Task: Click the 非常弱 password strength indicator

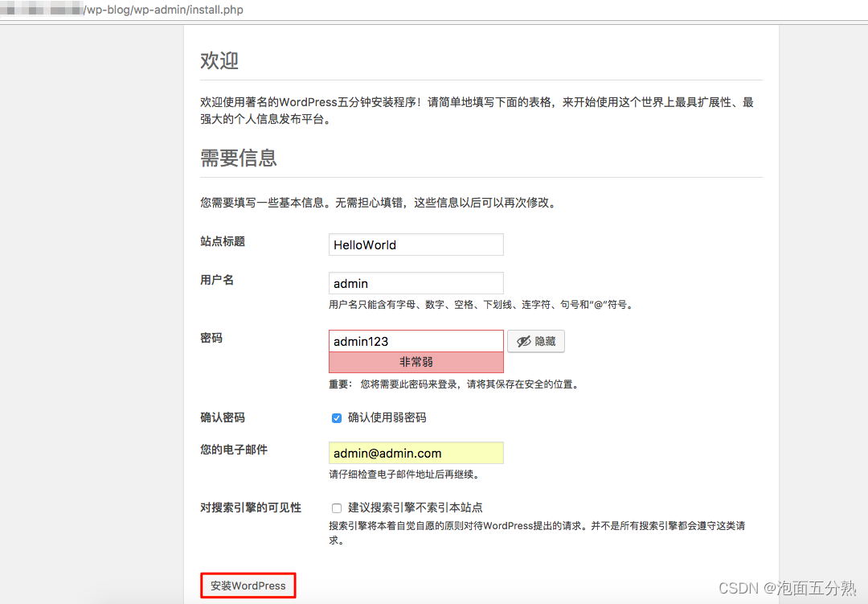Action: click(416, 362)
